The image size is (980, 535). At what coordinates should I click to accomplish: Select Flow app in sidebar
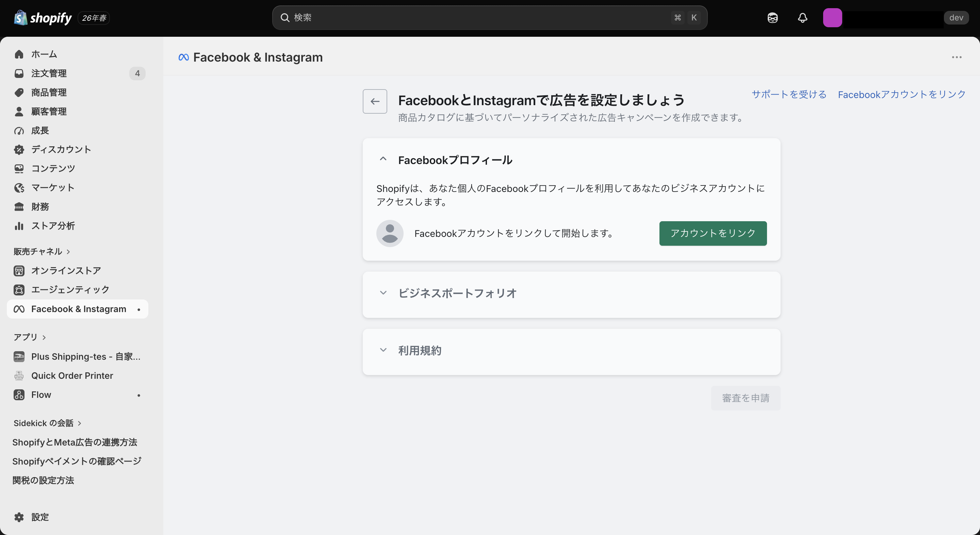point(78,394)
